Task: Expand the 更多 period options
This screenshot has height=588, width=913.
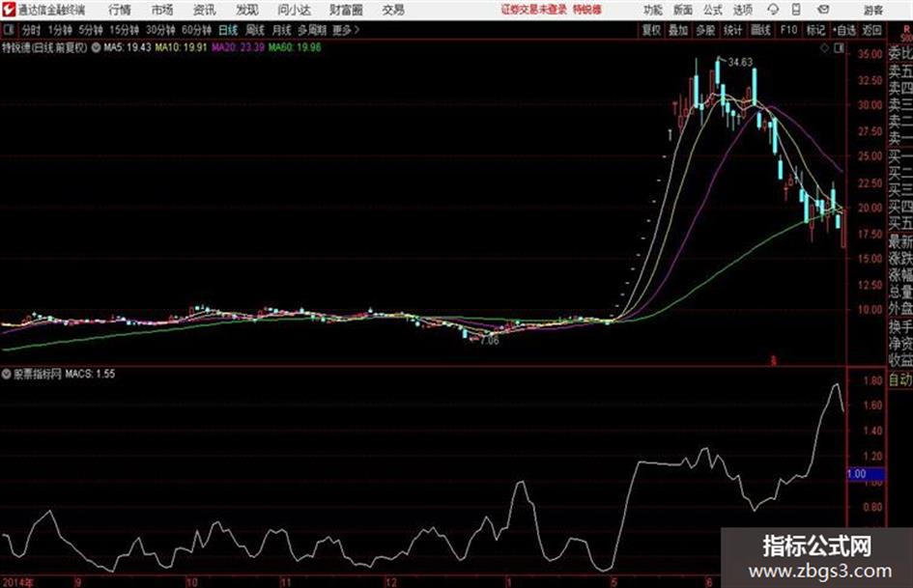Action: (x=346, y=30)
